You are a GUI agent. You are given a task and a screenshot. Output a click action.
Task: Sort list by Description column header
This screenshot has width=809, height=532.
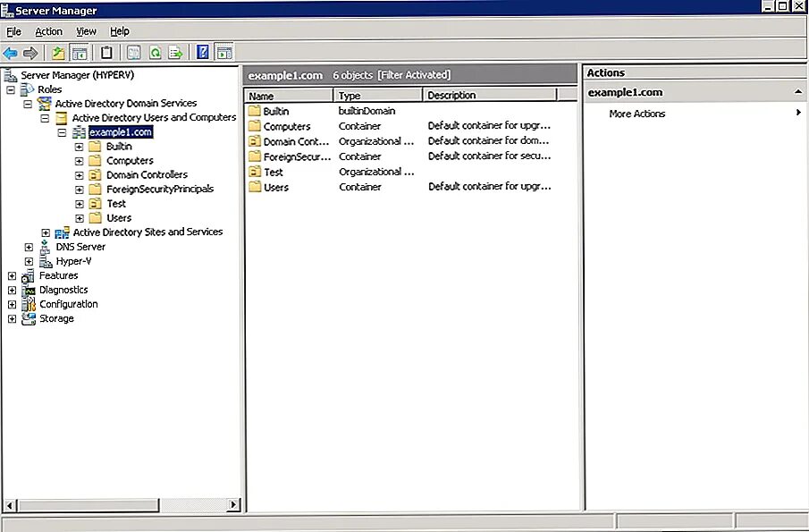point(490,96)
